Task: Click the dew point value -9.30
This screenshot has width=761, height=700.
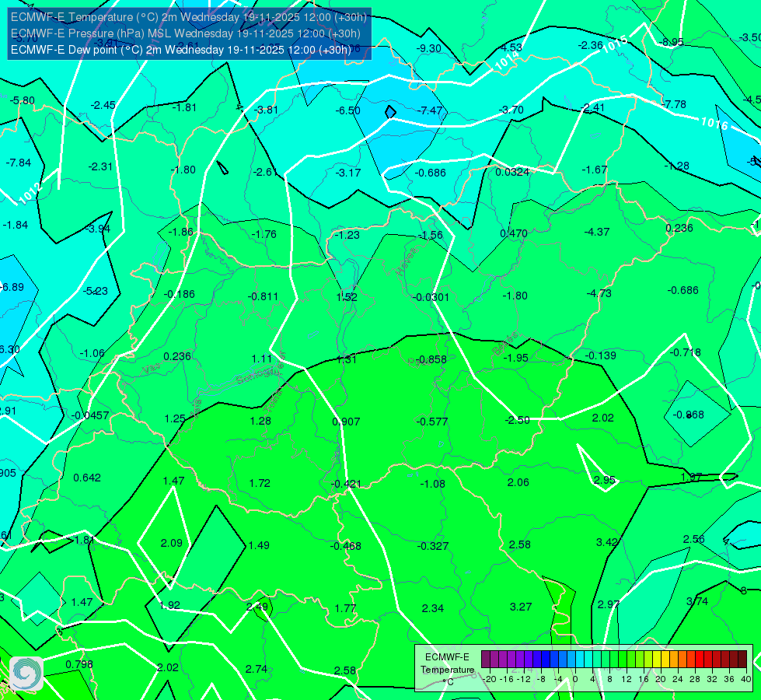Action: coord(429,48)
